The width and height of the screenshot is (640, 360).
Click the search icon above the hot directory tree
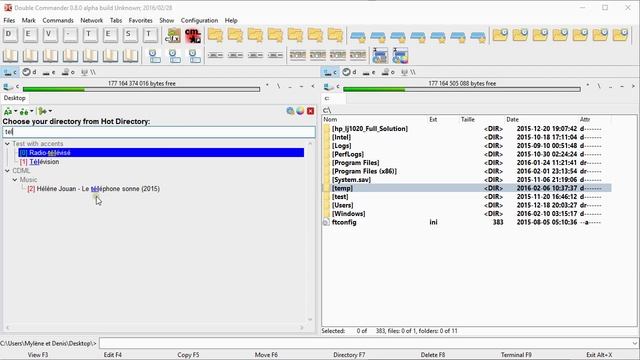coord(290,111)
